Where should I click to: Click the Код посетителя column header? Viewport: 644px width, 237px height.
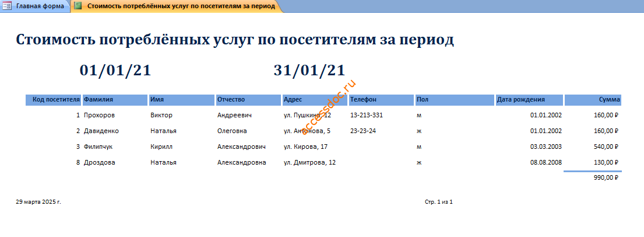tap(54, 100)
